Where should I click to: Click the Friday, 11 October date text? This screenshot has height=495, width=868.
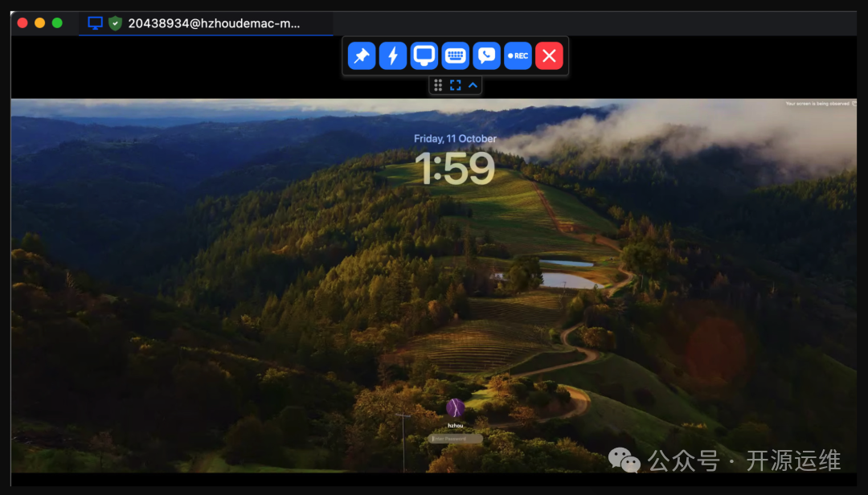(x=455, y=138)
